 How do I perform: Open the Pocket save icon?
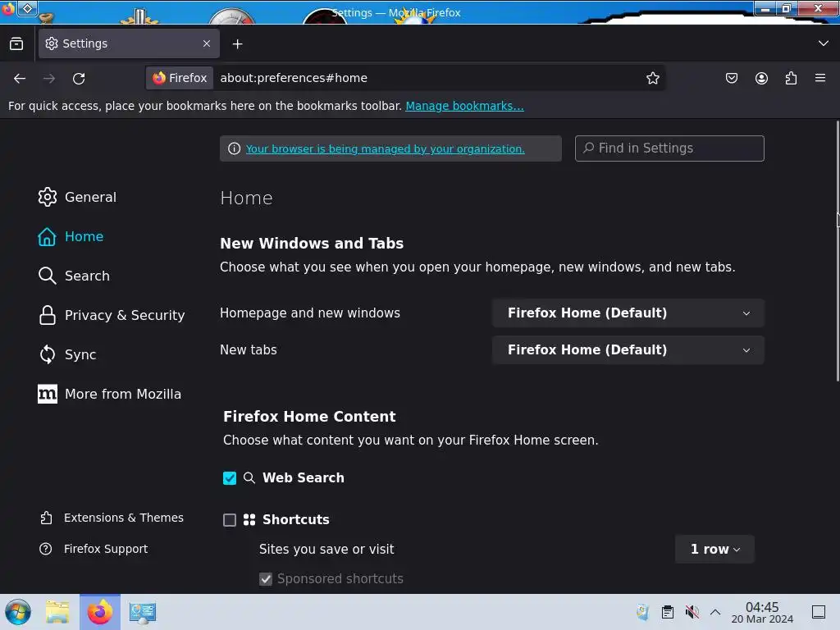pyautogui.click(x=731, y=78)
